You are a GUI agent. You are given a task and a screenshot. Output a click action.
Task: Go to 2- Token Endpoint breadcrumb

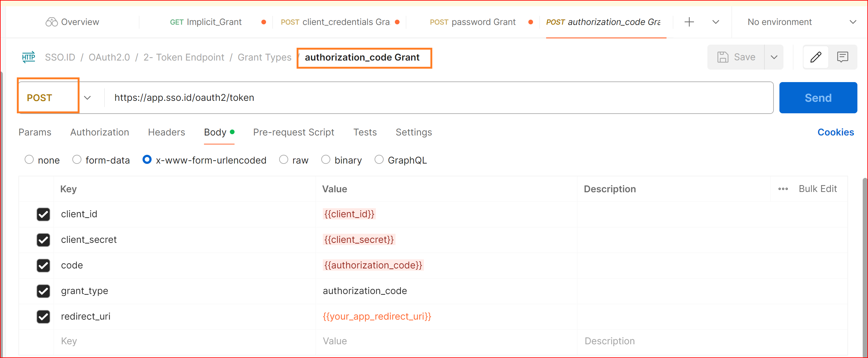(x=184, y=57)
